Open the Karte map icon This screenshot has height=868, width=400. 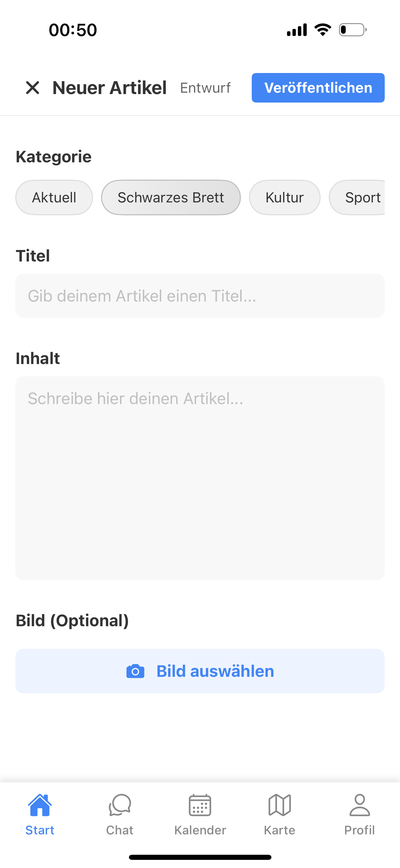pyautogui.click(x=280, y=805)
